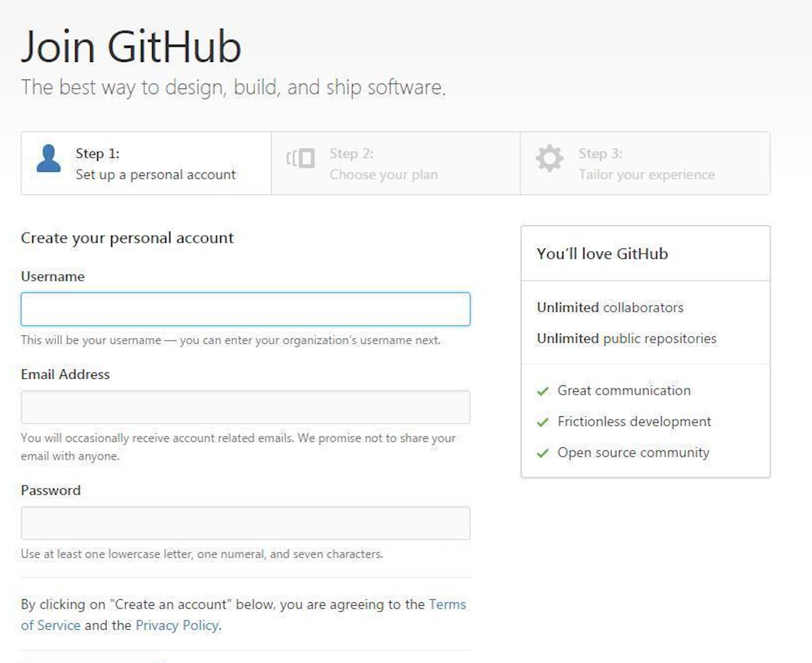Viewport: 812px width, 663px height.
Task: Click the Create your personal account heading
Action: pos(127,237)
